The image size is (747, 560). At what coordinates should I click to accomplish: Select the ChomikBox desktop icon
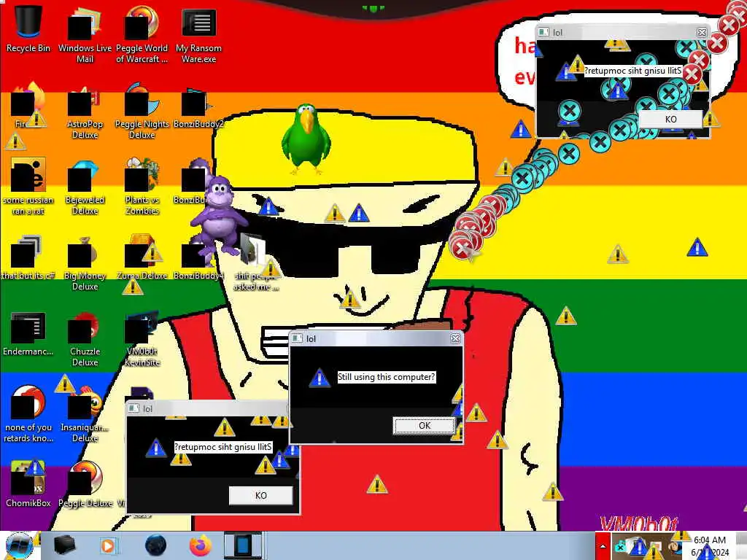pos(28,484)
